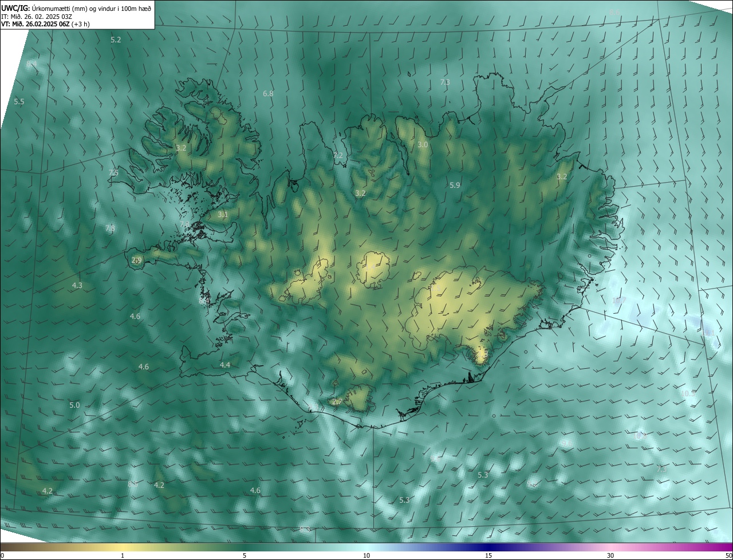This screenshot has height=560, width=733.
Task: Click the 7.2 value label on the map
Action: (x=338, y=155)
